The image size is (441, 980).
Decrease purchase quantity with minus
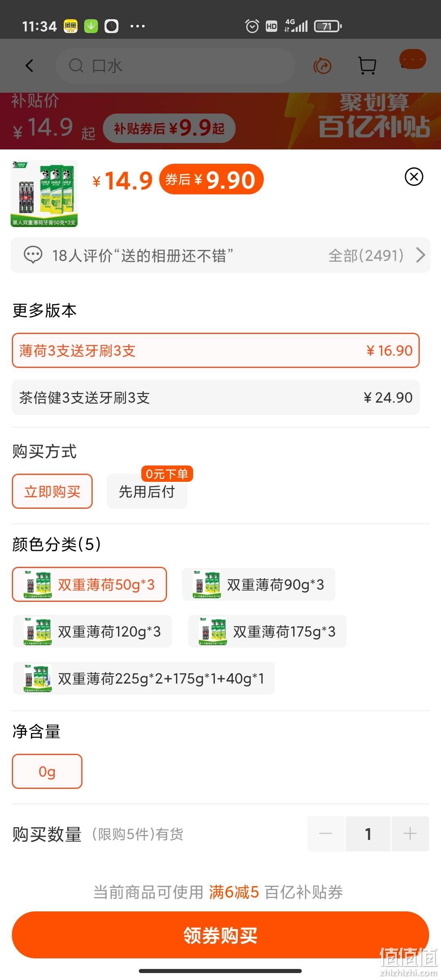[326, 834]
